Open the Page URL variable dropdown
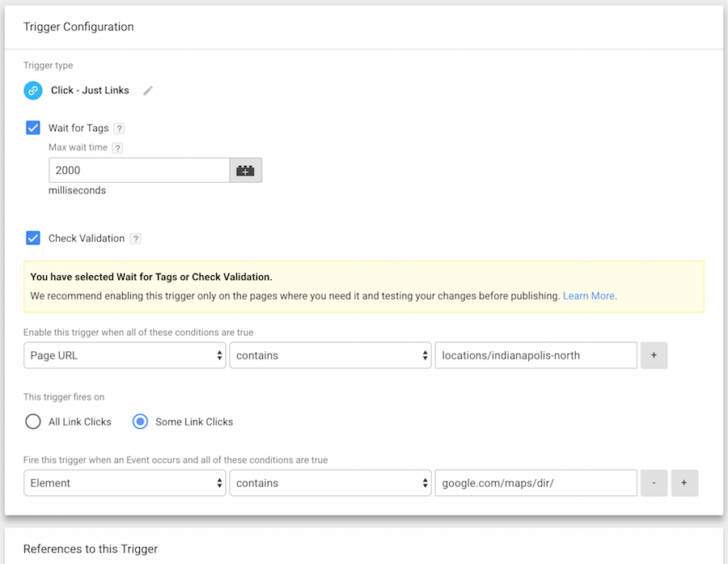728x564 pixels. coord(125,354)
